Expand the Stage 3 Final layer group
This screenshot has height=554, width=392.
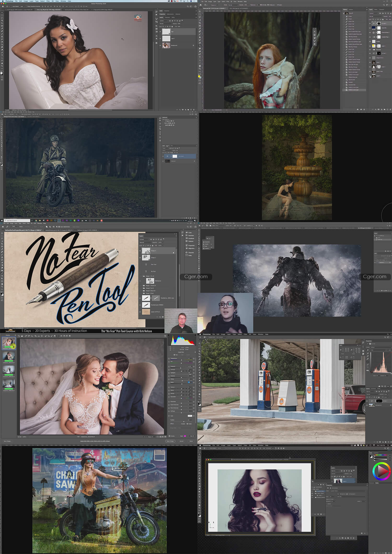coord(142,293)
